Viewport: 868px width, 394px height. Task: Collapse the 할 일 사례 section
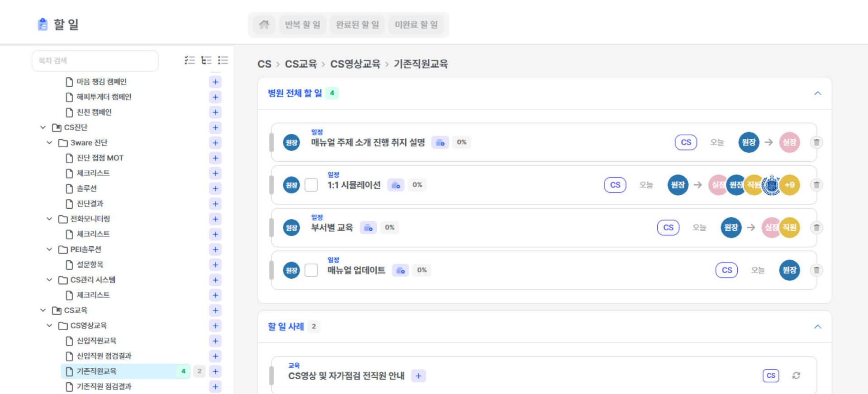coord(817,327)
